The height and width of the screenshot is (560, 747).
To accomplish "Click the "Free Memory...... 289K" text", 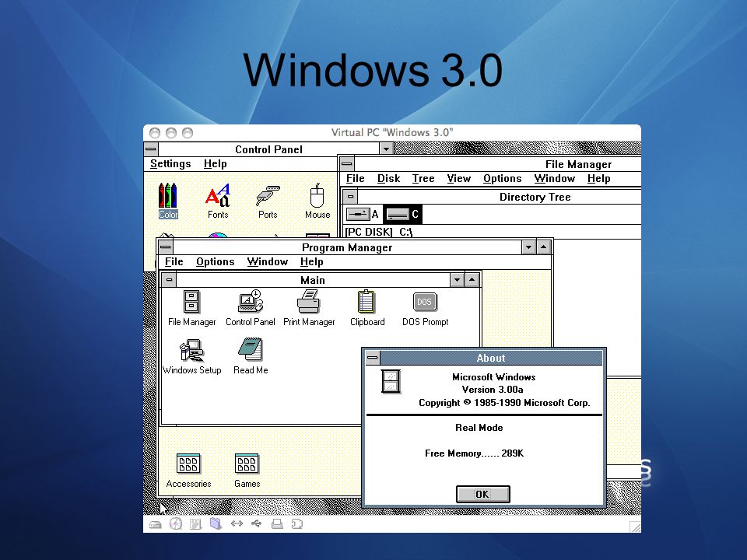I will point(474,453).
